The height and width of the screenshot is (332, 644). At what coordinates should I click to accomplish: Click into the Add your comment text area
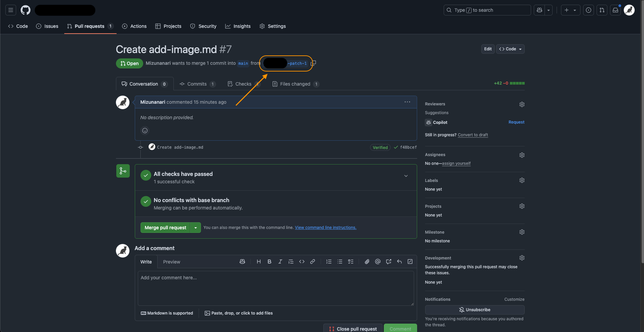(276, 288)
